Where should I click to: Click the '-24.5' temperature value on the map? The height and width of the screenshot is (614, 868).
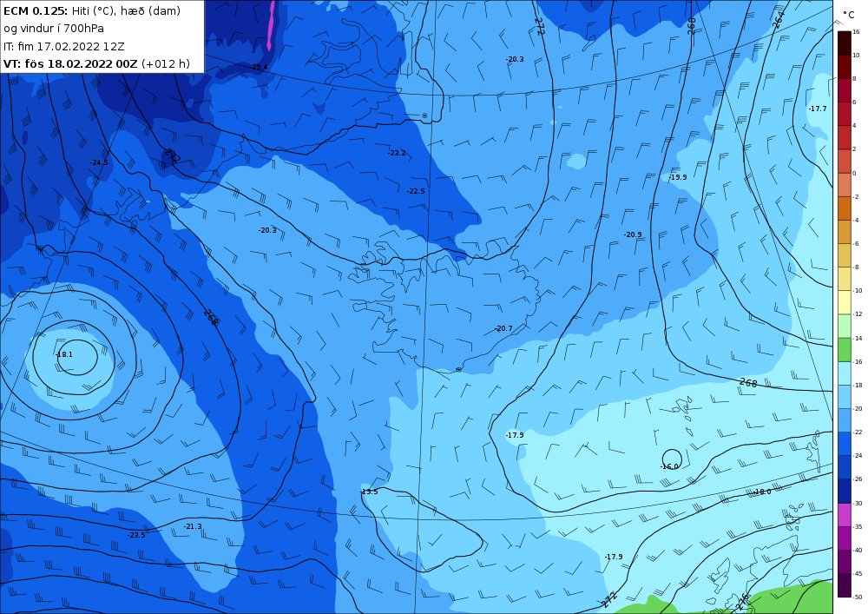pyautogui.click(x=99, y=162)
